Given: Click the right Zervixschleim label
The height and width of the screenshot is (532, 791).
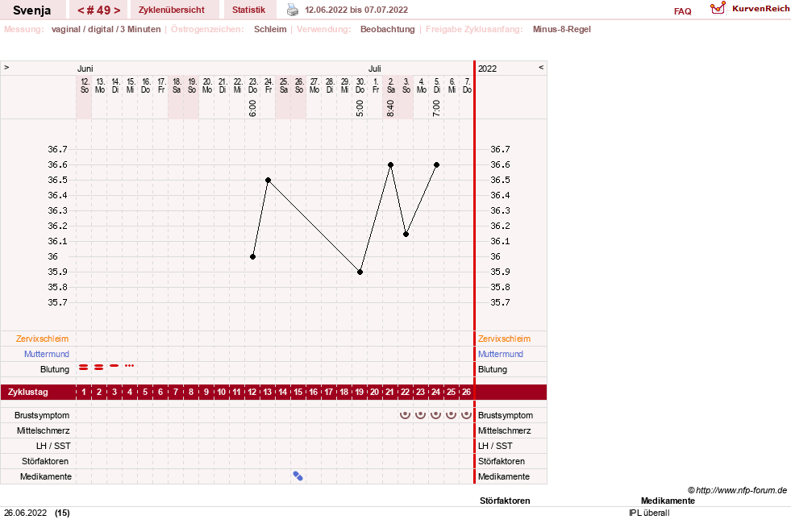Looking at the screenshot, I should (504, 339).
